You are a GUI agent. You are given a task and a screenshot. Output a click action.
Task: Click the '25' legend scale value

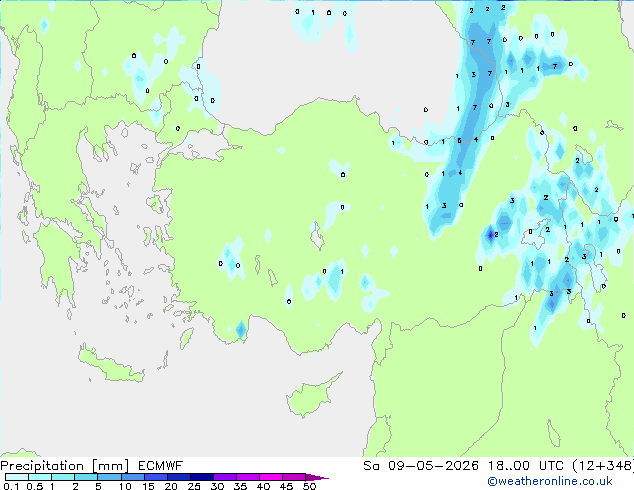(x=194, y=486)
